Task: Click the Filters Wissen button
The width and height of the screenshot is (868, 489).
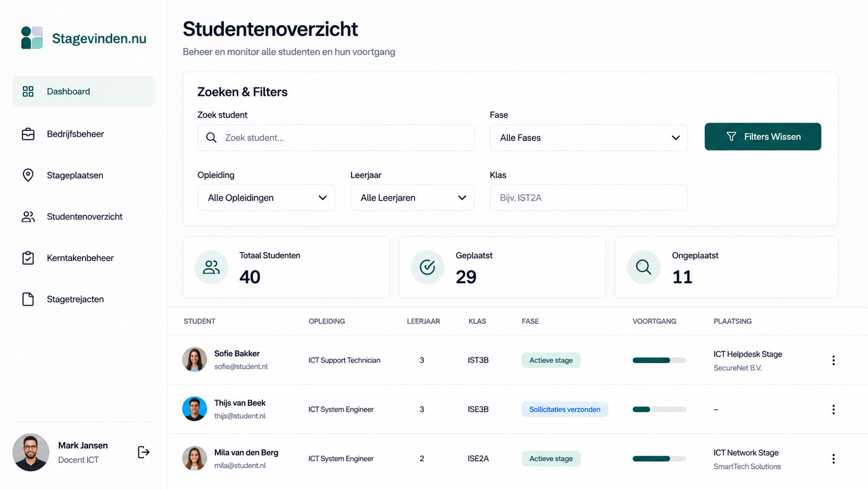Action: 763,137
